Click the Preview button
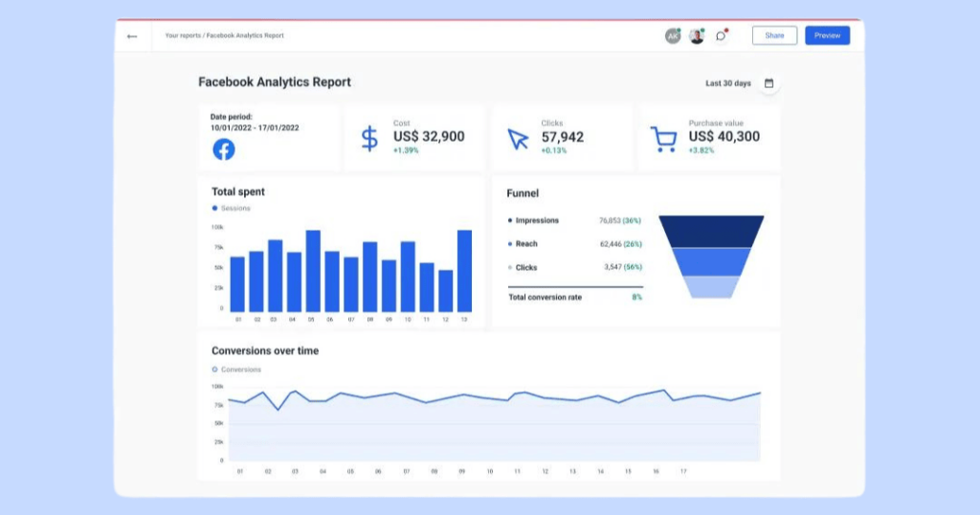Image resolution: width=980 pixels, height=515 pixels. tap(827, 35)
